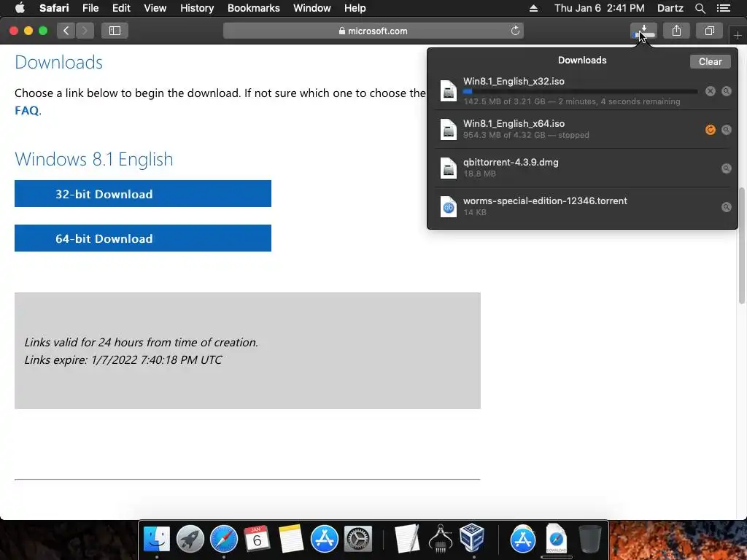Reveal Win8.1_English_x64.iso in Finder
Screen dimensions: 747x560
(x=726, y=130)
